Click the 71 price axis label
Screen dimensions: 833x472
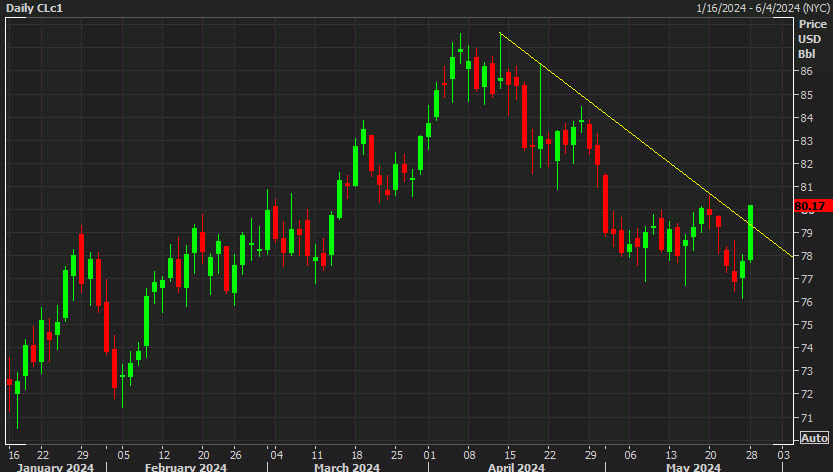click(806, 418)
